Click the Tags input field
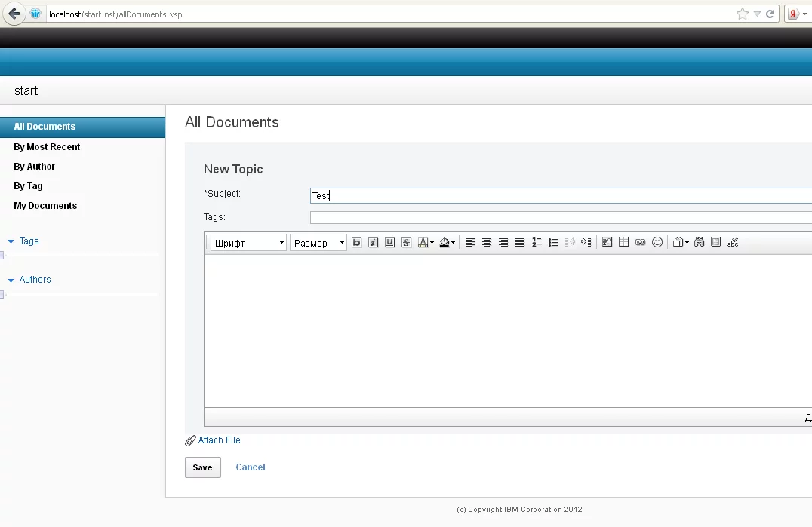This screenshot has height=527, width=812. [x=560, y=218]
